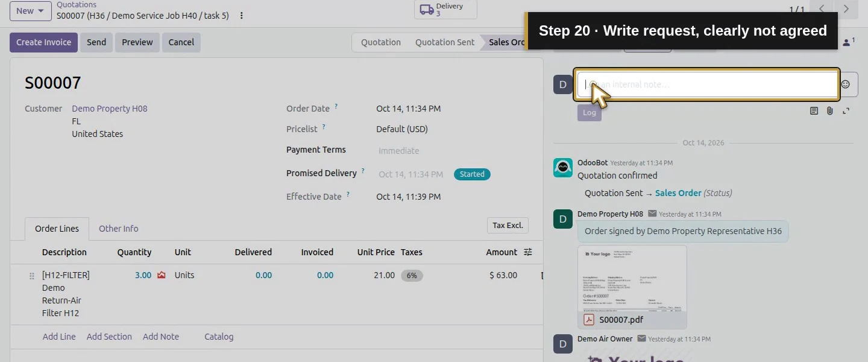Image resolution: width=868 pixels, height=362 pixels.
Task: Focus the internal note text box
Action: [x=706, y=84]
